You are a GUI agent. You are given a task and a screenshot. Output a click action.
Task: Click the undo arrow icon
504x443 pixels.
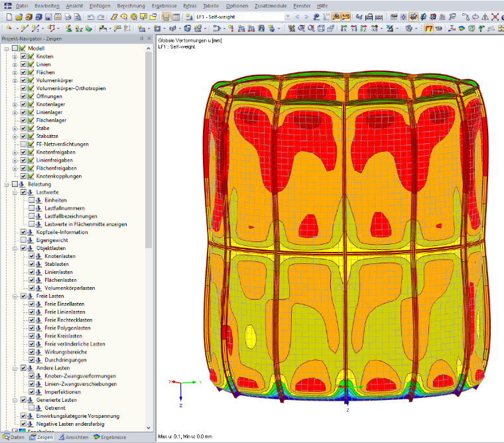[x=91, y=17]
